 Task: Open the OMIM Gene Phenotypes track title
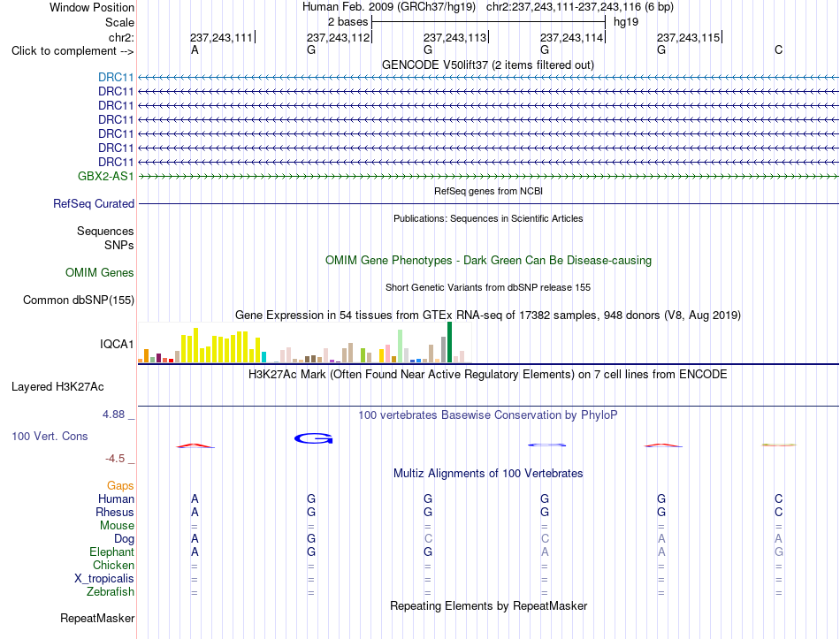coord(488,261)
